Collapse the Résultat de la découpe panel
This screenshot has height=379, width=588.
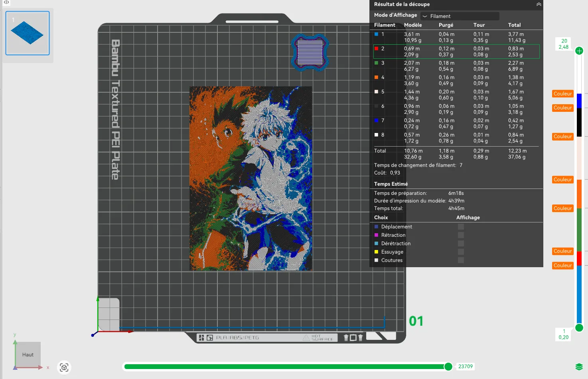[539, 4]
